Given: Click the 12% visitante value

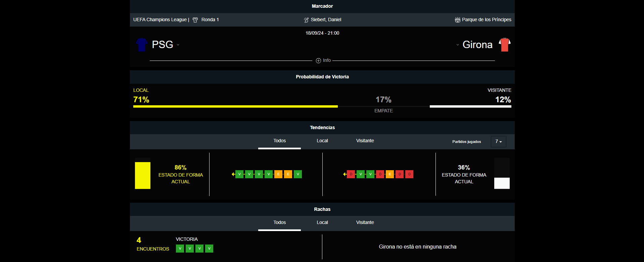Looking at the screenshot, I should click(503, 100).
